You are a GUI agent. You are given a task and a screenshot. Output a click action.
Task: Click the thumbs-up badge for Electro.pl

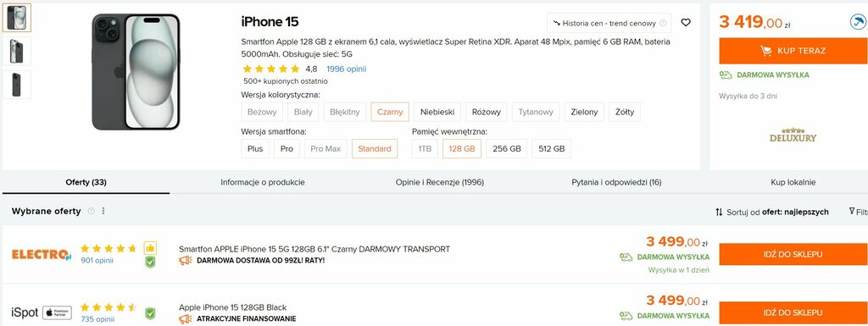click(x=150, y=247)
